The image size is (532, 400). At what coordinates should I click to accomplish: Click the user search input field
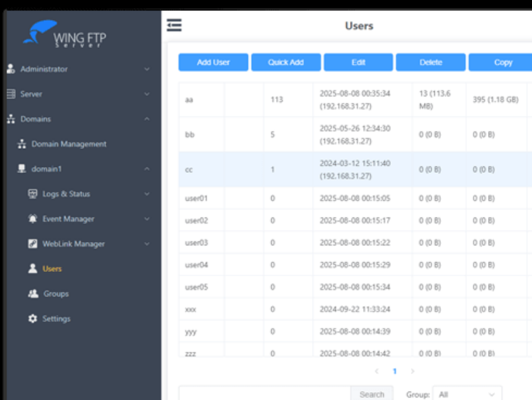(264, 394)
